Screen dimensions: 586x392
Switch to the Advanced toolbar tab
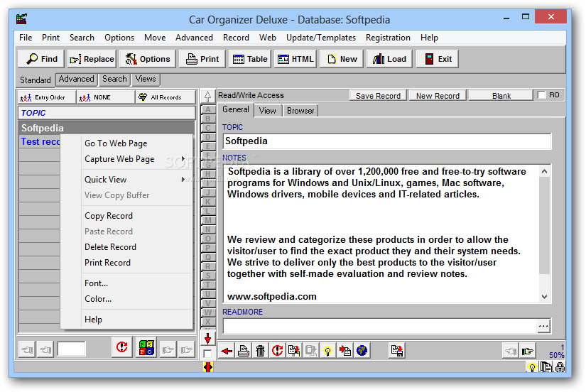76,80
